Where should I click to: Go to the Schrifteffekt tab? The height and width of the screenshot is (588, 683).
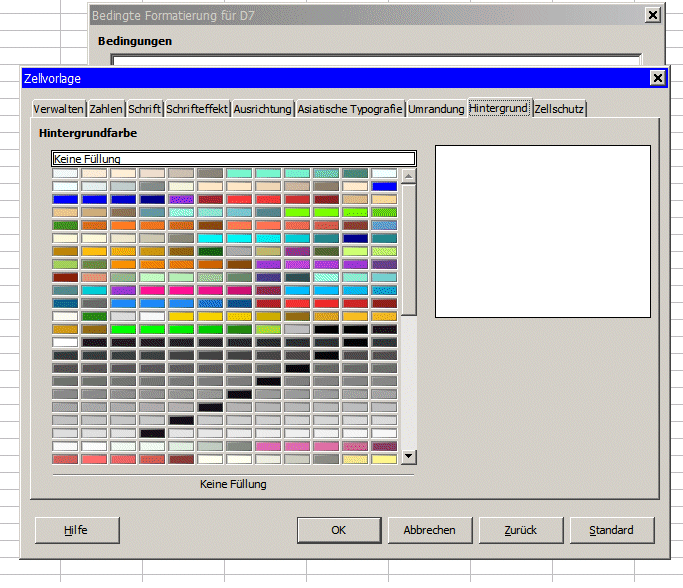pos(197,109)
